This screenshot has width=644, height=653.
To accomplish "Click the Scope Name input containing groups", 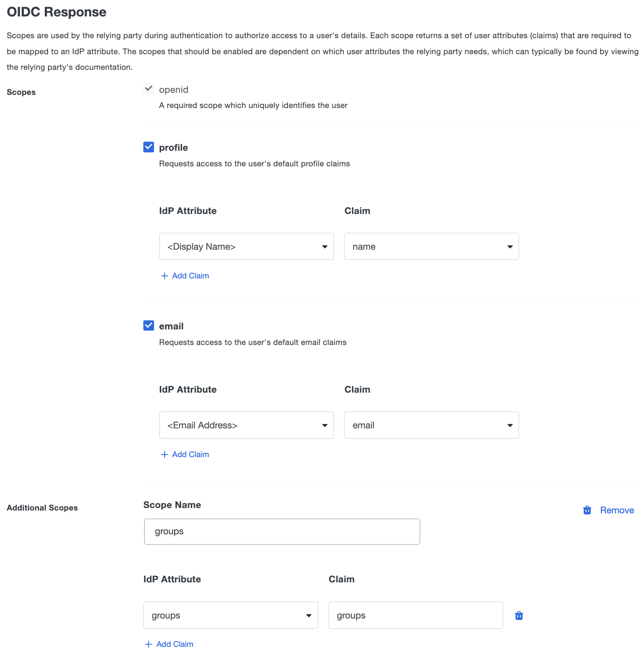I will 282,531.
